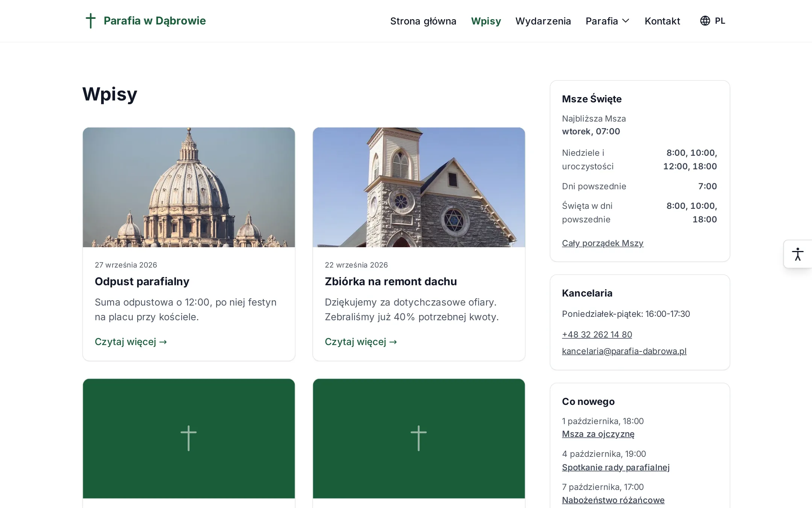The height and width of the screenshot is (508, 812).
Task: Open the accessibility options widget
Action: click(798, 254)
